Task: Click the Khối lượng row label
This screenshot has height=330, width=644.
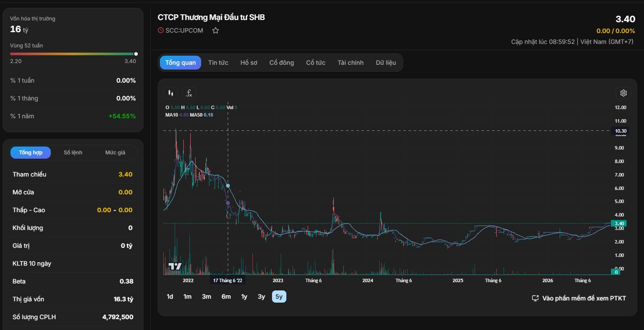Action: coord(28,228)
